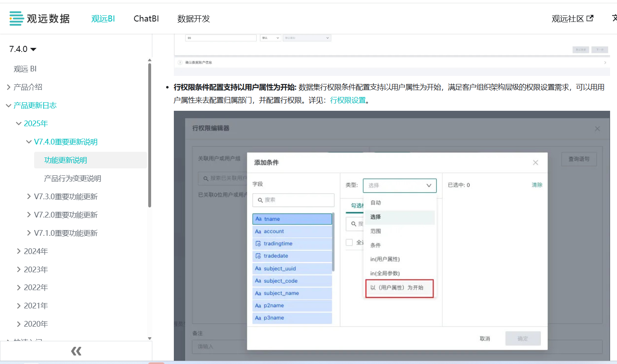Enable the 全选 checkbox in the dialog
The width and height of the screenshot is (617, 364).
click(x=349, y=242)
